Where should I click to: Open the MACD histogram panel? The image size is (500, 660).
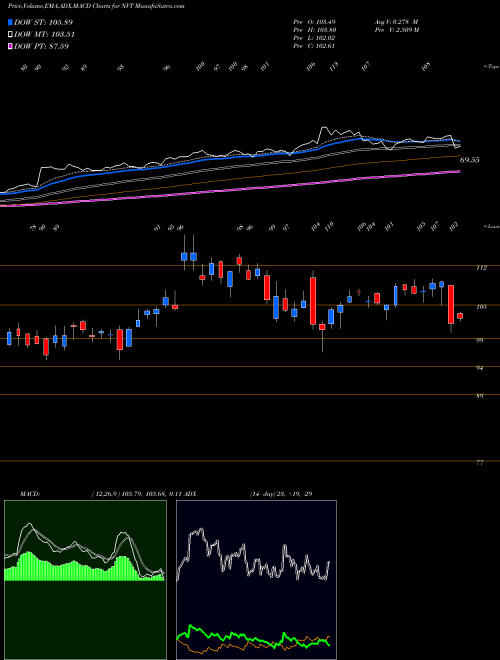(85, 580)
